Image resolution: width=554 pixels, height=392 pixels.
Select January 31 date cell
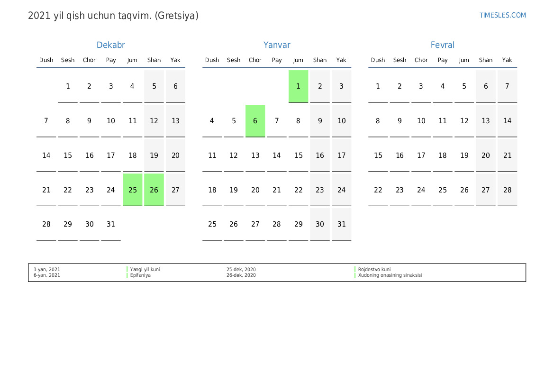[341, 224]
